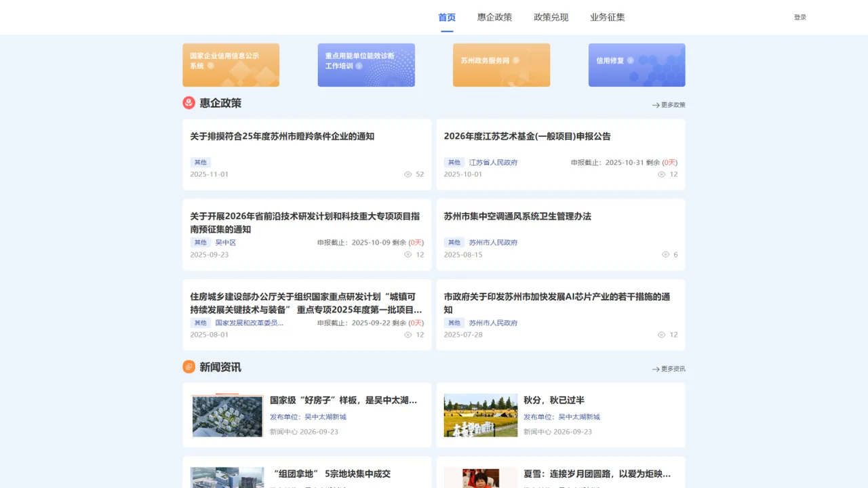Click 苏州市人民政府 on AI芯片 card

(493, 323)
